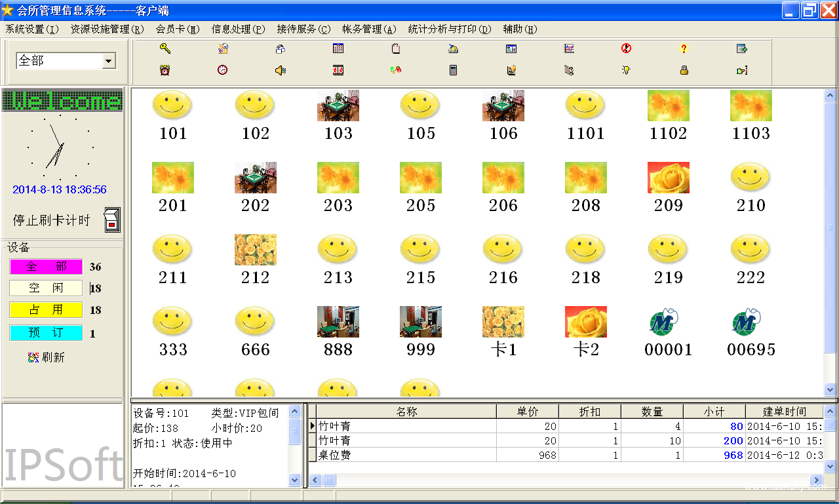Image resolution: width=839 pixels, height=504 pixels.
Task: Select room 101 smiley icon
Action: click(172, 105)
